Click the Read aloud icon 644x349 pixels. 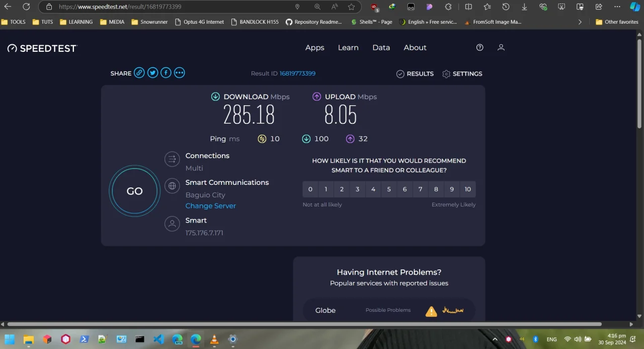334,7
